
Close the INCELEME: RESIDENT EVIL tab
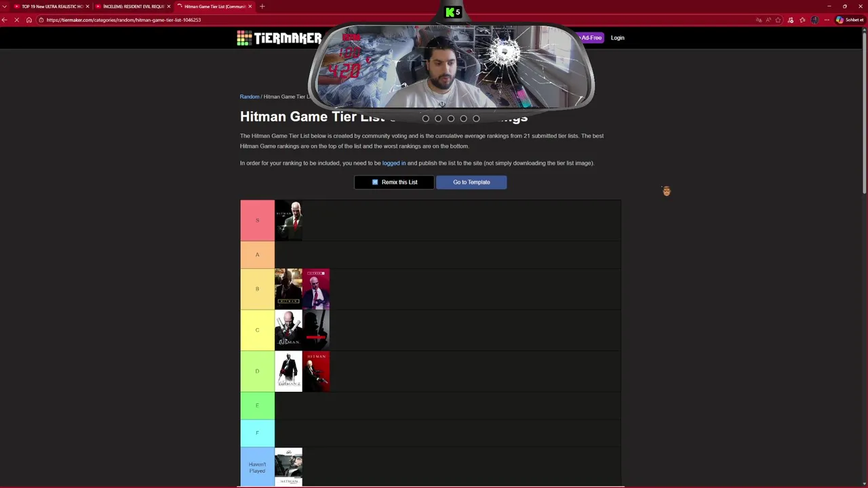point(169,6)
